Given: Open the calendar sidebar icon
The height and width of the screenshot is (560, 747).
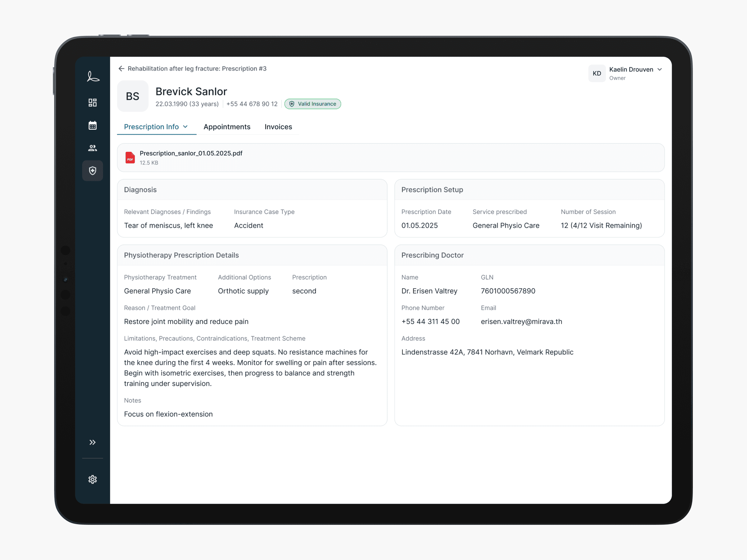Looking at the screenshot, I should [x=92, y=126].
